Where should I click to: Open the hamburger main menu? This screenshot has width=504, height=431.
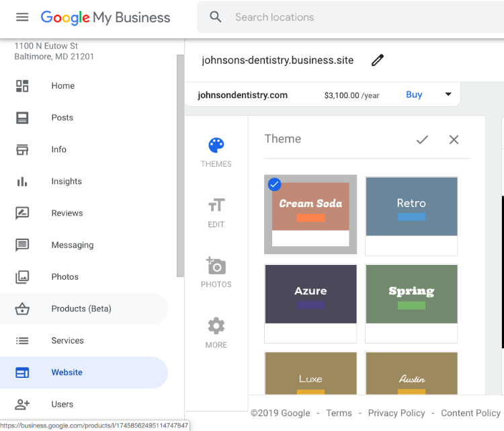[x=22, y=17]
